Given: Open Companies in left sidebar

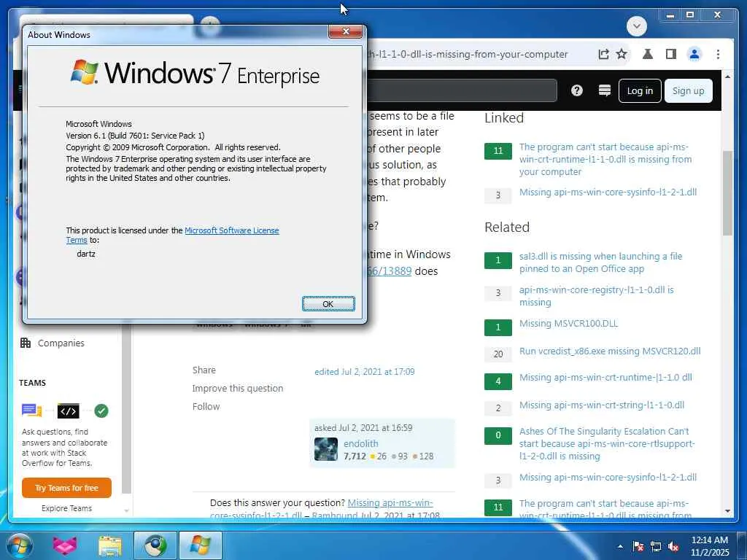Looking at the screenshot, I should (x=53, y=343).
